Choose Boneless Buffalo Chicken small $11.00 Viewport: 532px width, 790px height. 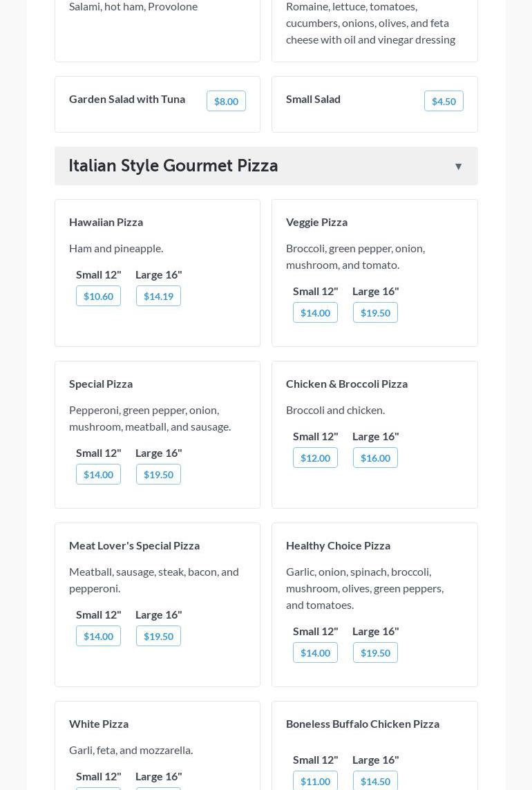315,781
